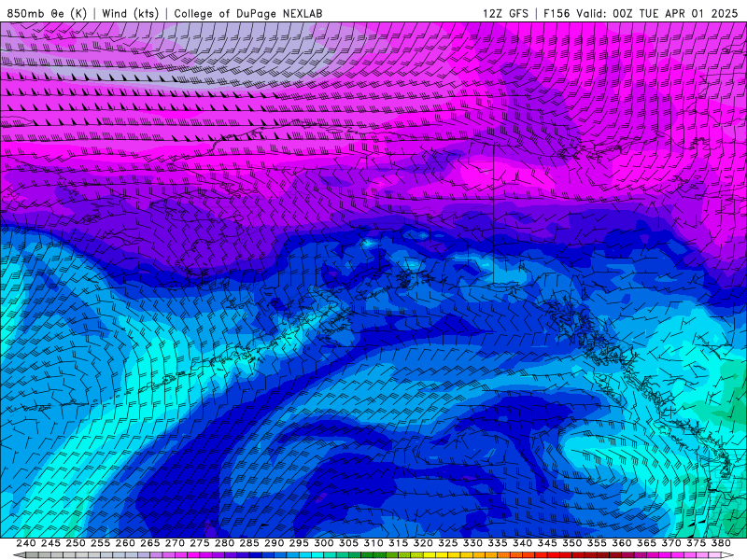Click the 320 legend value
747x560 pixels.
(423, 543)
